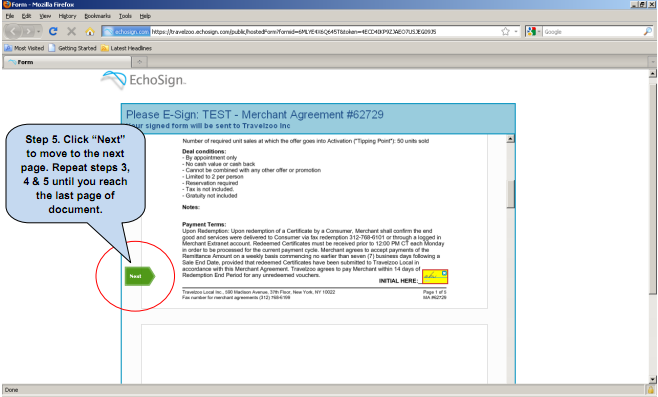Open the Tools menu
658x397 pixels.
[x=125, y=16]
